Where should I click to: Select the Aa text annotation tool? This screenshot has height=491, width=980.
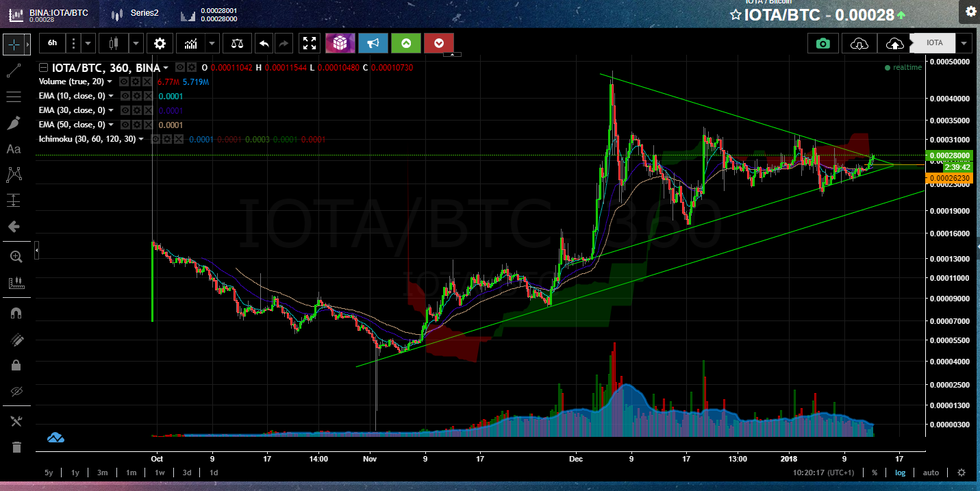click(16, 149)
